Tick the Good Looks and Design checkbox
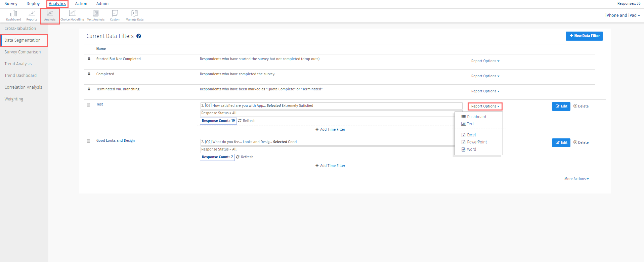Image resolution: width=644 pixels, height=262 pixels. point(88,141)
